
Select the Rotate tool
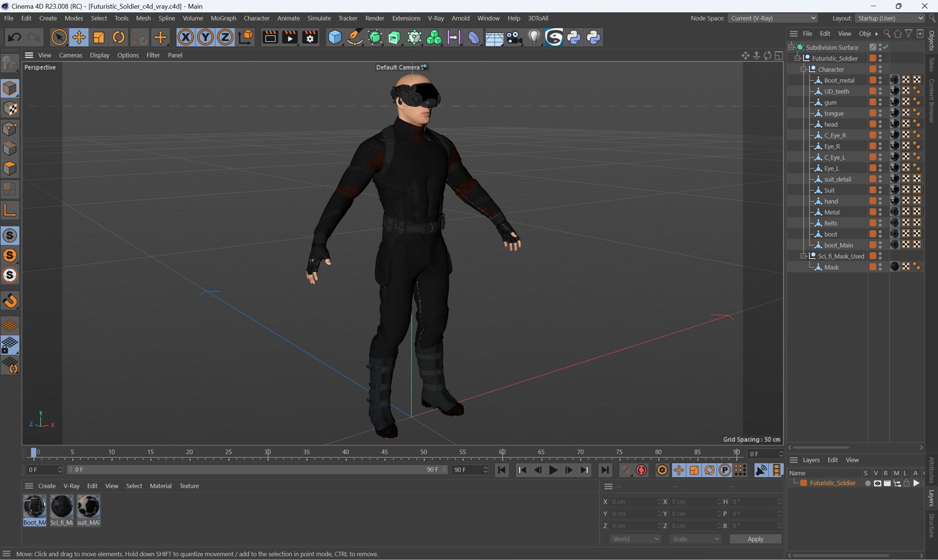coord(118,37)
